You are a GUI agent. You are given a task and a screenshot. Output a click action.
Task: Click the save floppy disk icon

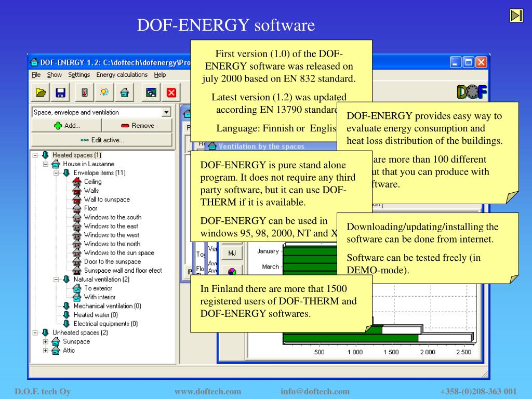[x=60, y=92]
